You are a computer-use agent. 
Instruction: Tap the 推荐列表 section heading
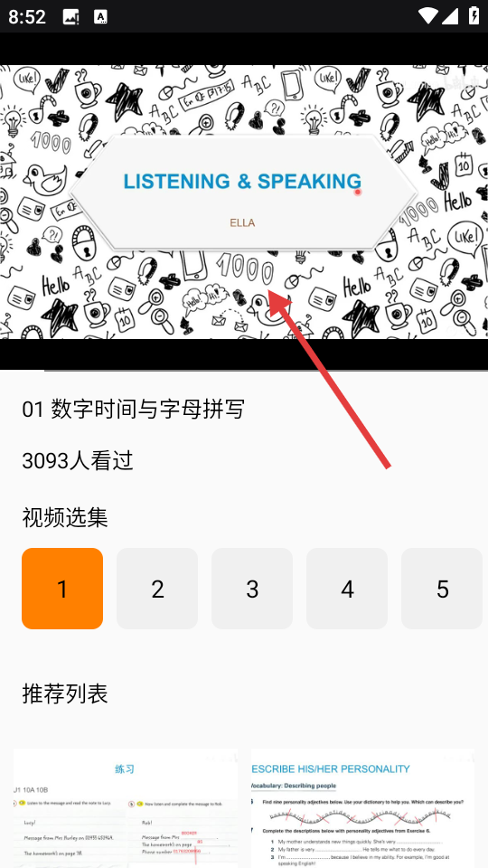(x=65, y=693)
